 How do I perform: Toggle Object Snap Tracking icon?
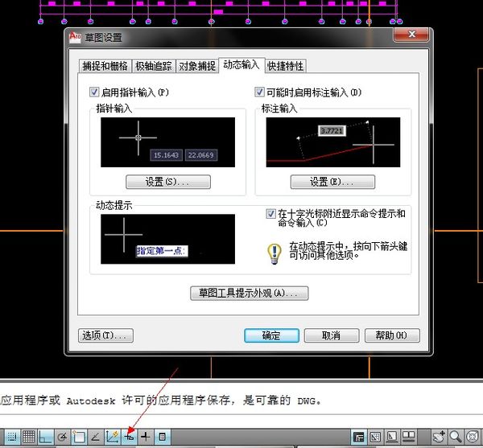tap(96, 436)
